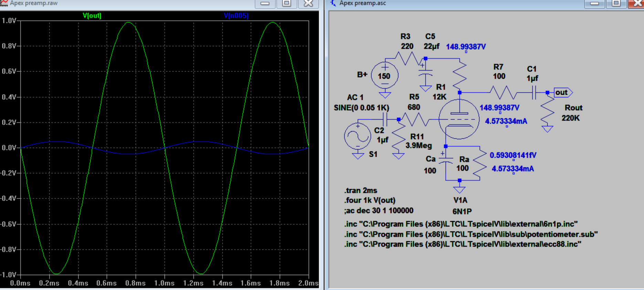This screenshot has height=290, width=644.
Task: Click the V1A tube reference label
Action: (460, 200)
